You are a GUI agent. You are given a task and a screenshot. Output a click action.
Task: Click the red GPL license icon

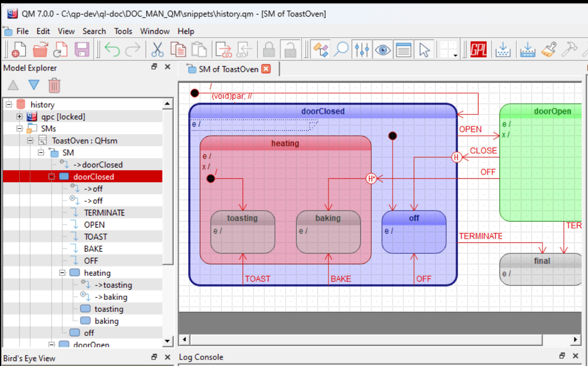478,49
